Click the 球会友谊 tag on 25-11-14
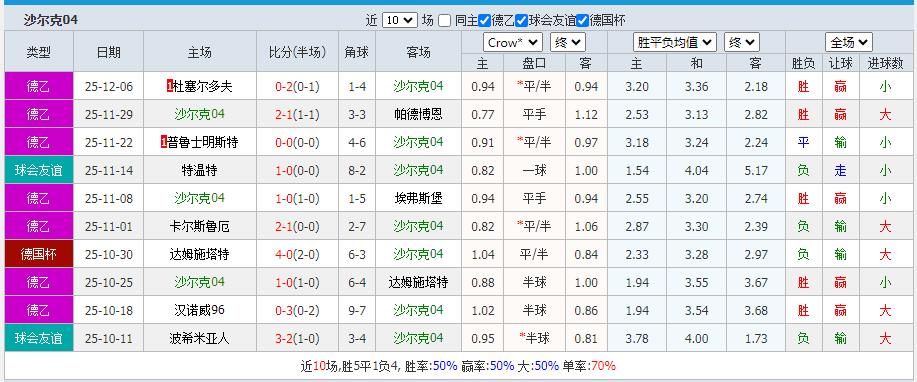The image size is (917, 382). [x=39, y=170]
